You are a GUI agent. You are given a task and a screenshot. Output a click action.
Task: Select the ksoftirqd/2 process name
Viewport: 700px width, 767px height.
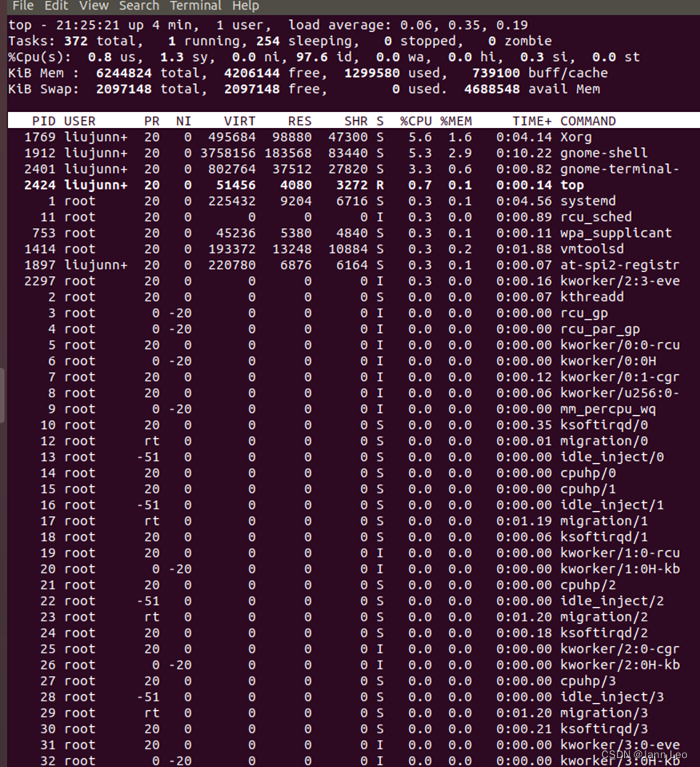(x=604, y=633)
